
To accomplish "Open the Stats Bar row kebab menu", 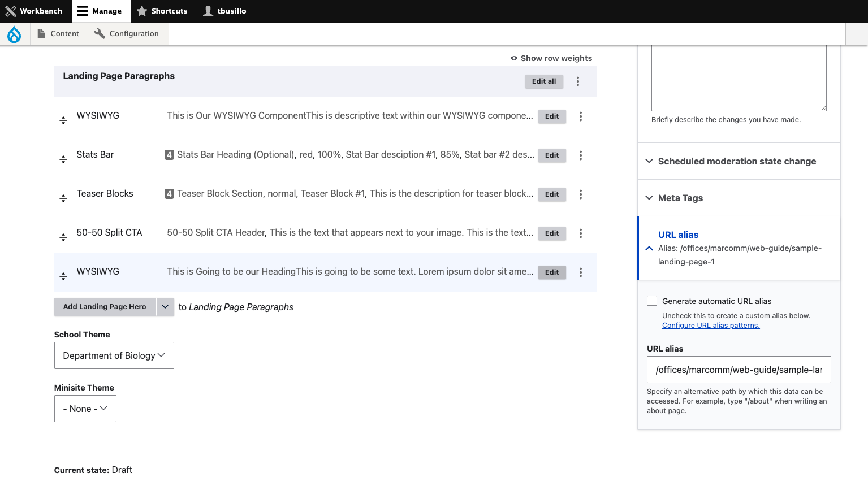I will [x=581, y=155].
